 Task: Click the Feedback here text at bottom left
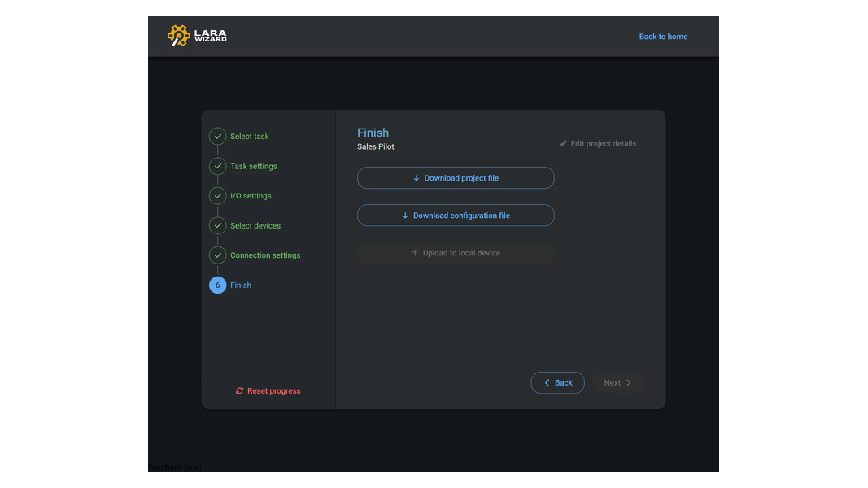pos(173,467)
